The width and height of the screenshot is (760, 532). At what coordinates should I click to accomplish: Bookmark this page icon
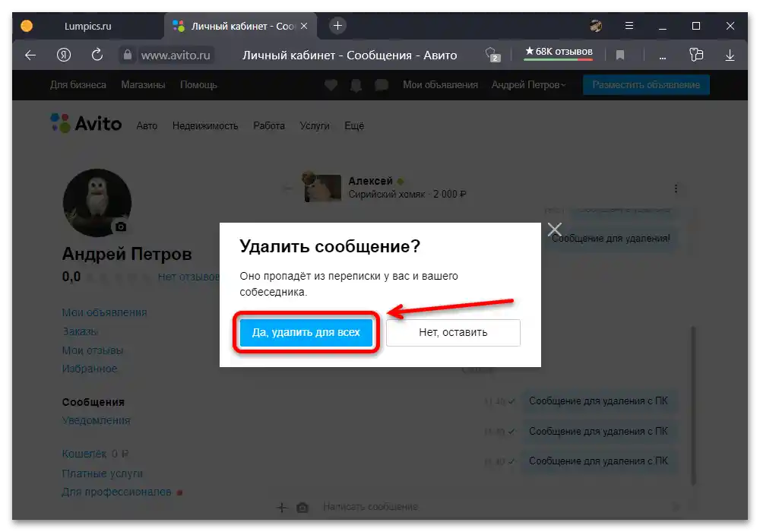620,55
